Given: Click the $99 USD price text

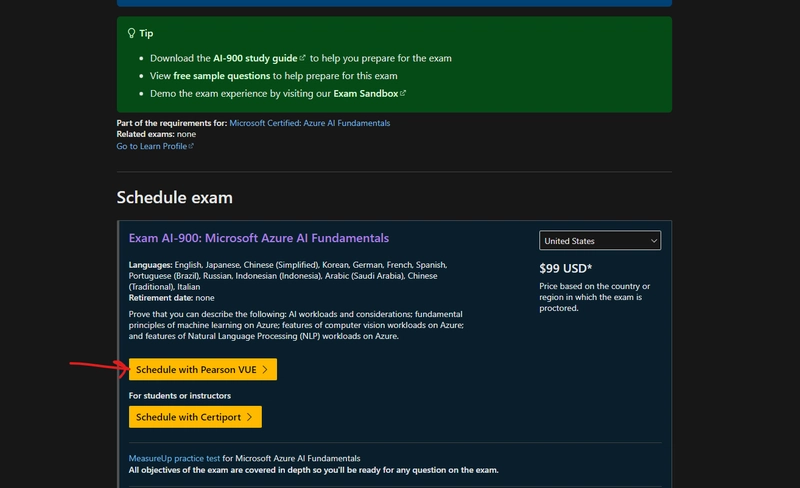Looking at the screenshot, I should 566,268.
